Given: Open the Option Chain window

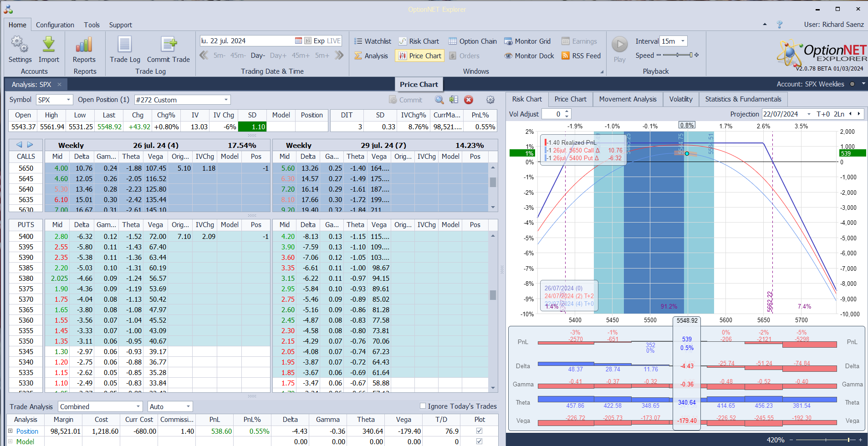Looking at the screenshot, I should coord(473,41).
